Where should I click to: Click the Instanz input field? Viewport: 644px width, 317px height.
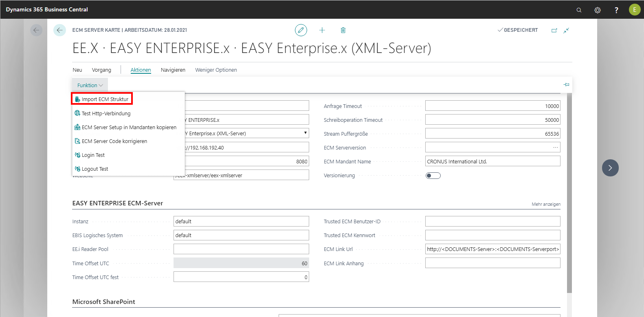click(241, 221)
